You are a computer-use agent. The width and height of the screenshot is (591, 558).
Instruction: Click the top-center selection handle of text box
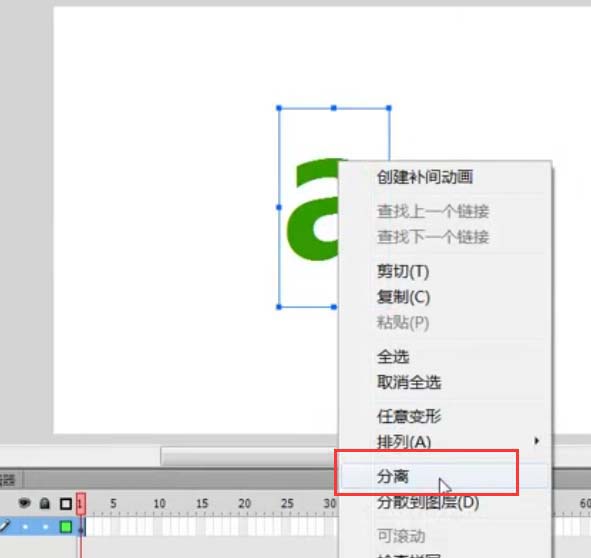pyautogui.click(x=334, y=108)
